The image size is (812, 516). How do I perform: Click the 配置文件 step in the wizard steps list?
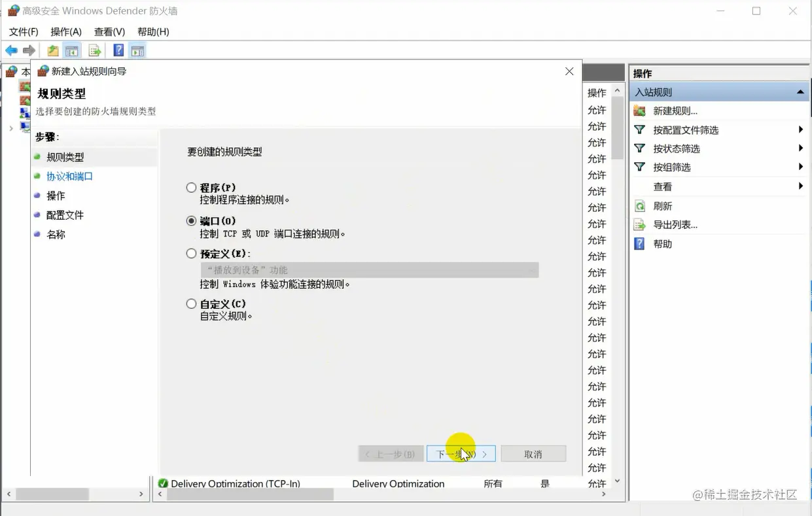click(x=65, y=215)
